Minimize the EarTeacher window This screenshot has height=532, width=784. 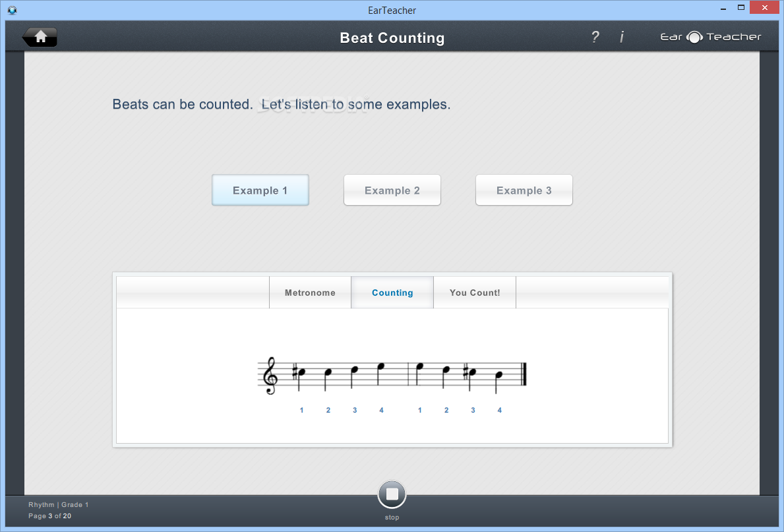pos(723,9)
